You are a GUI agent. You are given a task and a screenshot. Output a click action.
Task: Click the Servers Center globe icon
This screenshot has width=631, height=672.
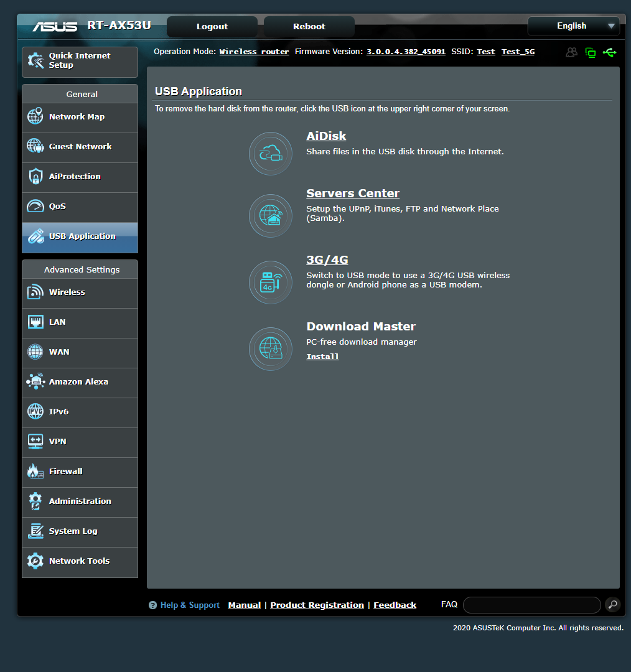coord(270,215)
